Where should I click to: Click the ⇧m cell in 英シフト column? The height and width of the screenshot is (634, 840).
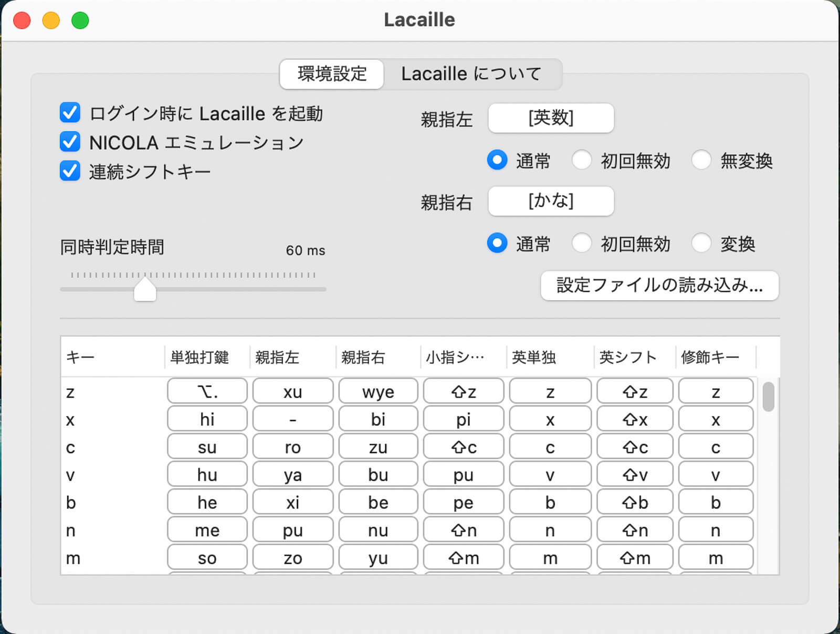[635, 558]
